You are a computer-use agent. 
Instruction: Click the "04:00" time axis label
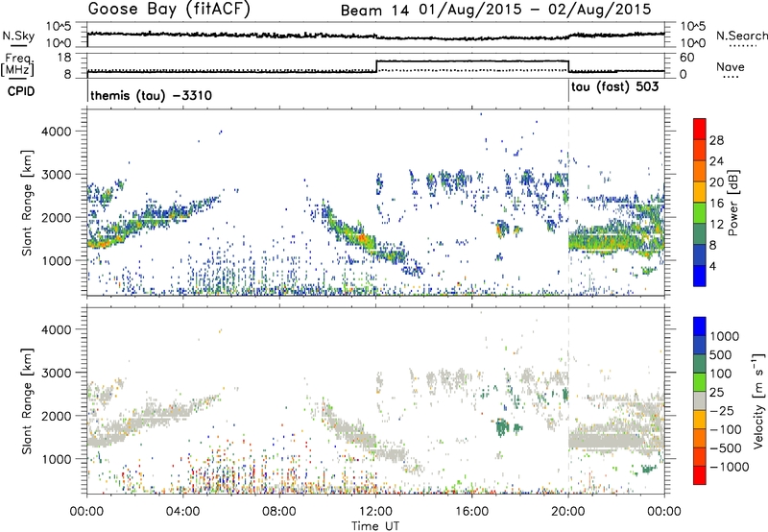182,512
